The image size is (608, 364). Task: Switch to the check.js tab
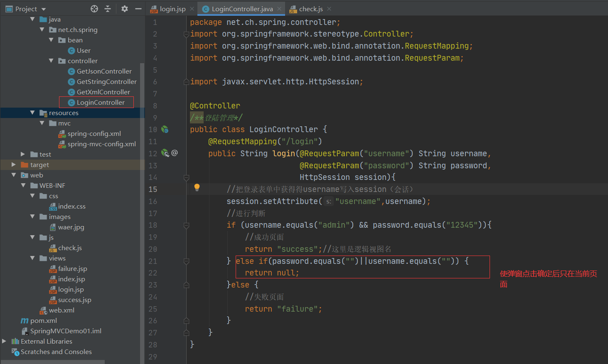(x=310, y=9)
